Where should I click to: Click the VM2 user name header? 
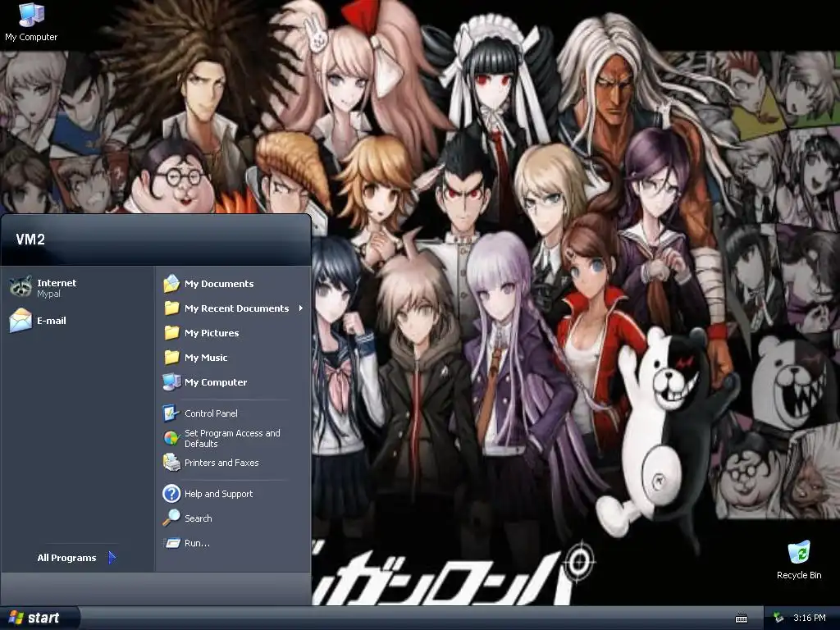tap(30, 240)
